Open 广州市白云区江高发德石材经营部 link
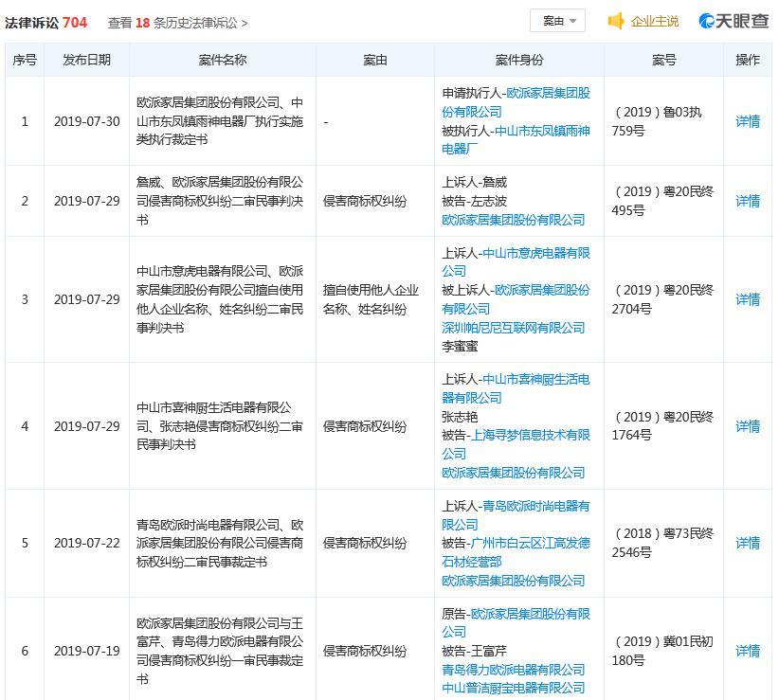The width and height of the screenshot is (779, 700). tap(516, 552)
